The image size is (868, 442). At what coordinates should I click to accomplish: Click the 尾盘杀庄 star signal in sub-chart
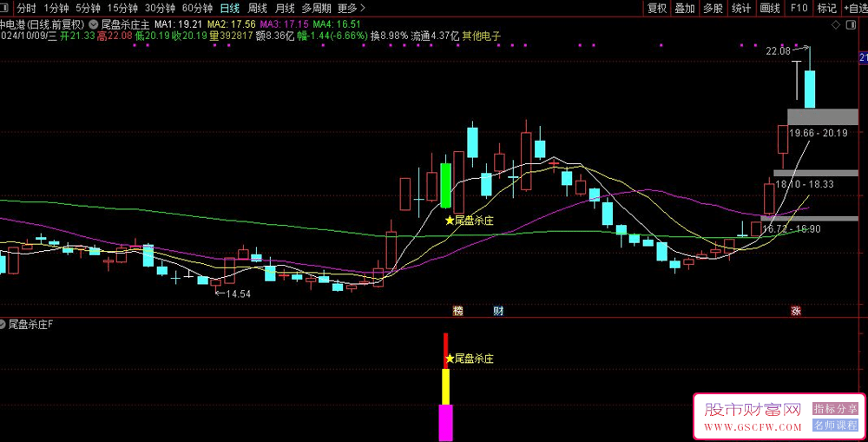(x=469, y=359)
